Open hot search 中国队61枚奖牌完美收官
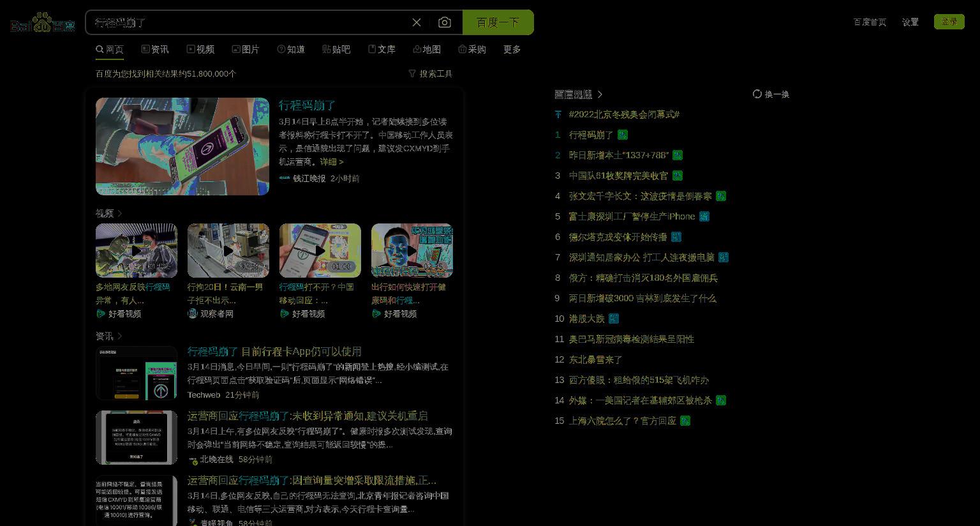The image size is (980, 526). coord(619,176)
